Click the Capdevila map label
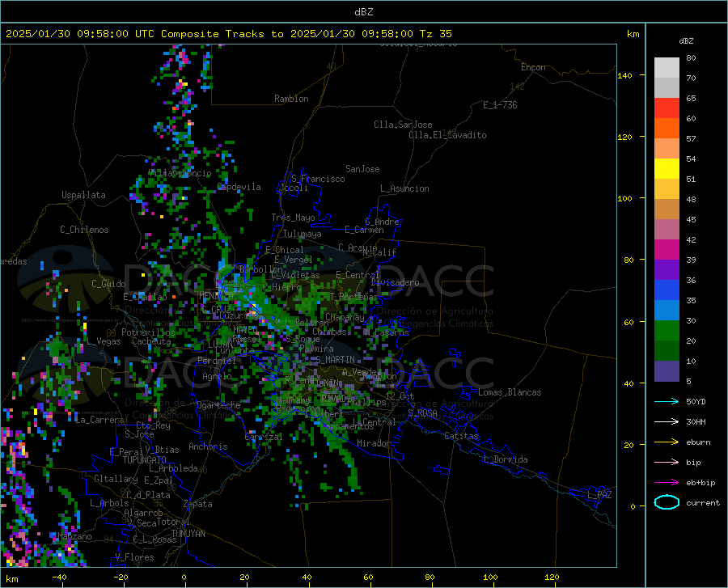The height and width of the screenshot is (588, 728). coord(239,187)
